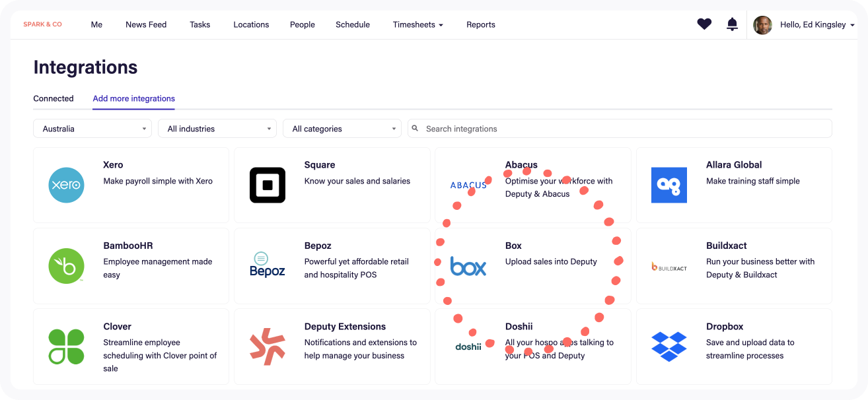Click 'Employee management made easy' text
The image size is (868, 400).
coord(158,268)
